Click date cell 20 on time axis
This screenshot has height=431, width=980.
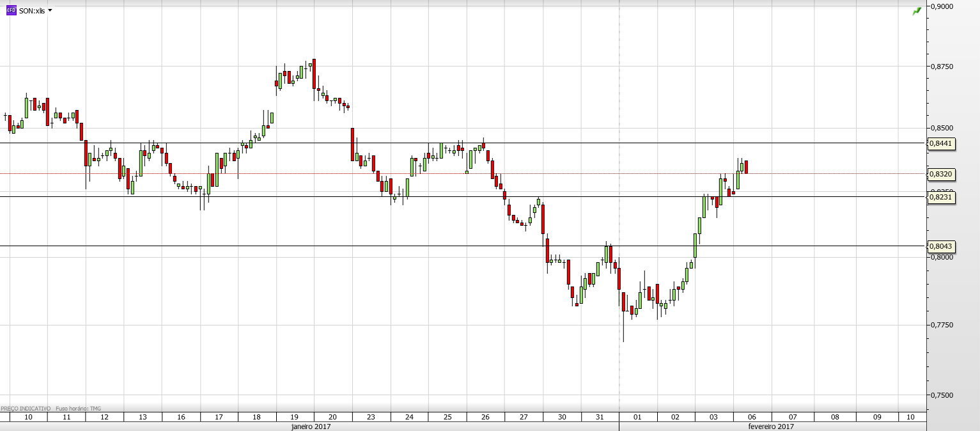coord(333,417)
